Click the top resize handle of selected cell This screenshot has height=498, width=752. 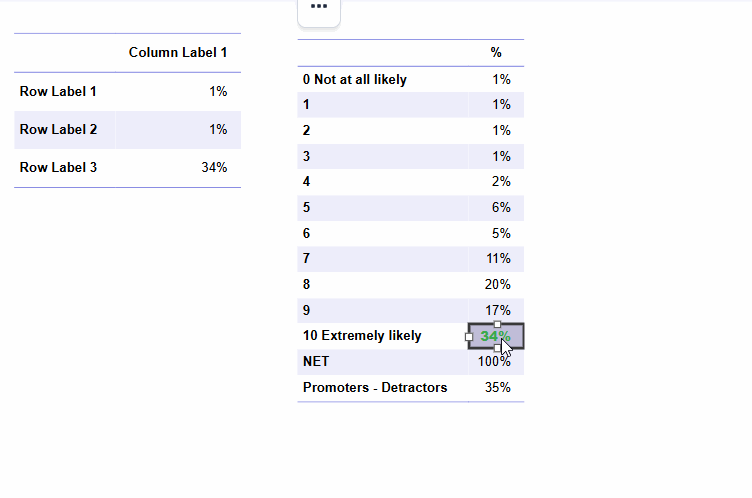pos(497,325)
